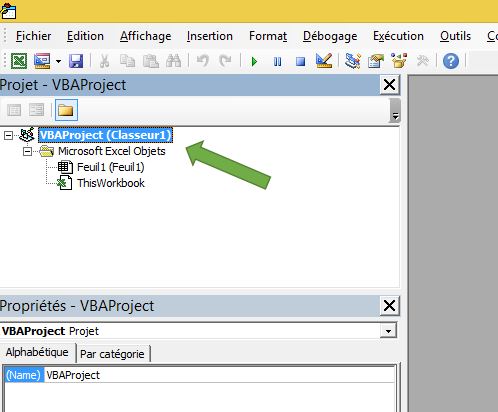Select the Microsoft Excel Objets folder

pyautogui.click(x=112, y=151)
